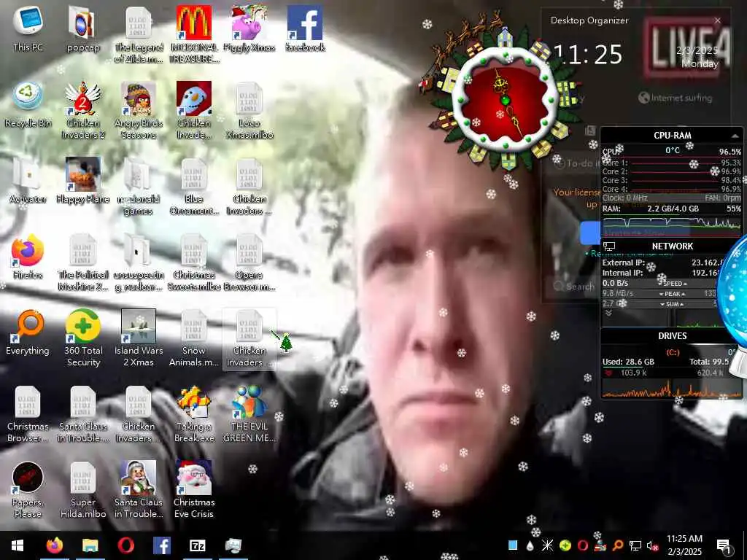Close the Desktop Organizer panel
The image size is (747, 560).
tap(718, 20)
